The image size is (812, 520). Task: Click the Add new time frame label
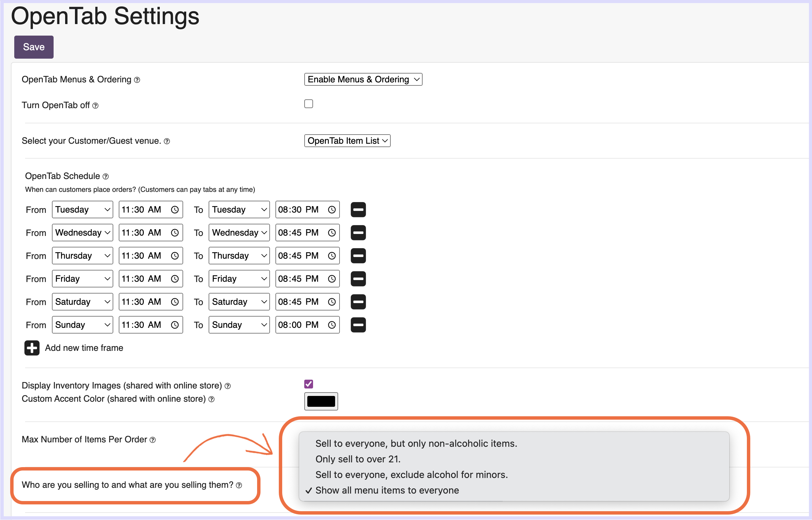[84, 348]
